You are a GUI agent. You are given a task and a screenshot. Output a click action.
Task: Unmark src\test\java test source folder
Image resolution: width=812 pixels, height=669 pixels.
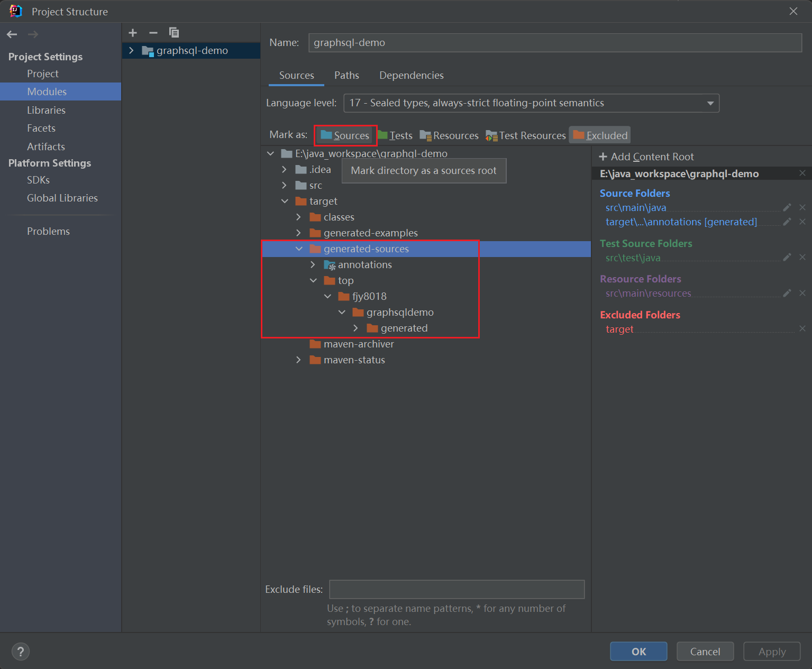tap(802, 258)
